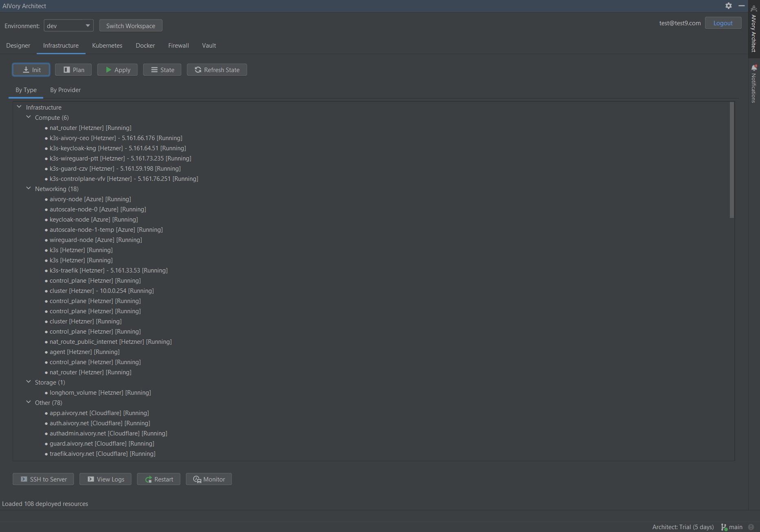The height and width of the screenshot is (532, 760).
Task: Switch to the Vault tab
Action: (x=209, y=46)
